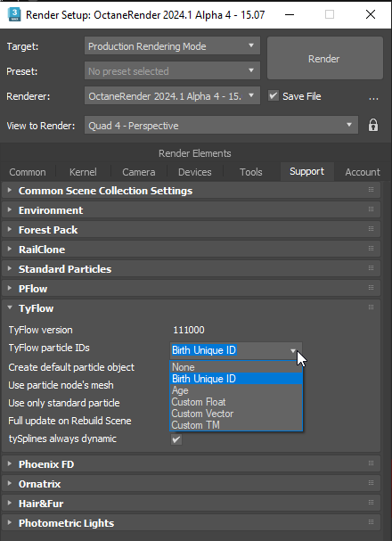The height and width of the screenshot is (541, 392).
Task: Select the Support tab
Action: click(306, 171)
